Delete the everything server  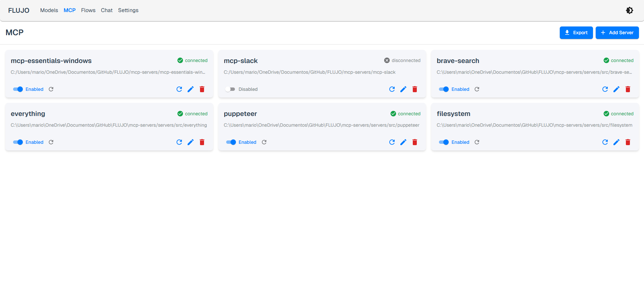(202, 142)
